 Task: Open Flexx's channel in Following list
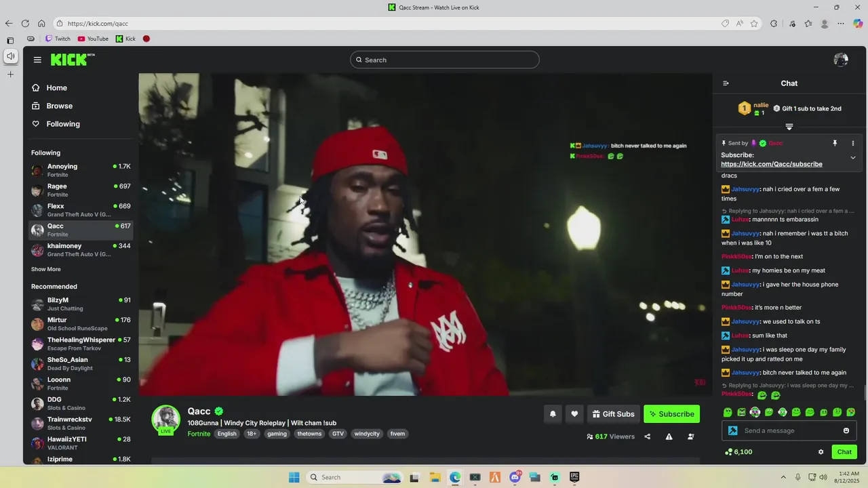(x=81, y=210)
